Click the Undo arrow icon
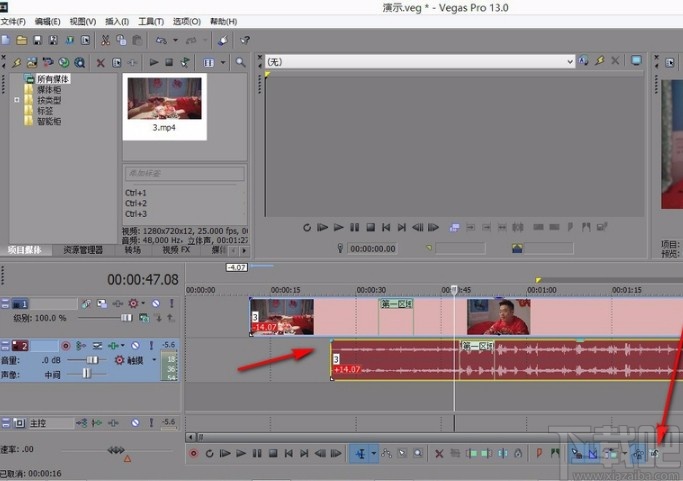683x481 pixels. click(x=161, y=41)
